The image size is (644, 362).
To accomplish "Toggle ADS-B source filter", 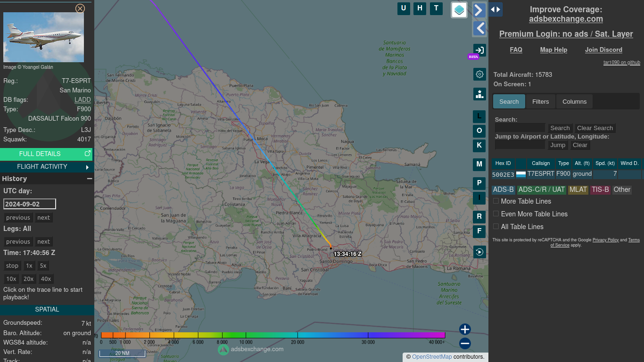I will [x=504, y=189].
